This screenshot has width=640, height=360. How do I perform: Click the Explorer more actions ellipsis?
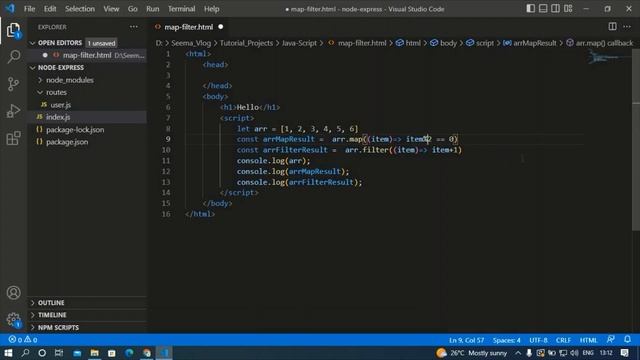133,27
